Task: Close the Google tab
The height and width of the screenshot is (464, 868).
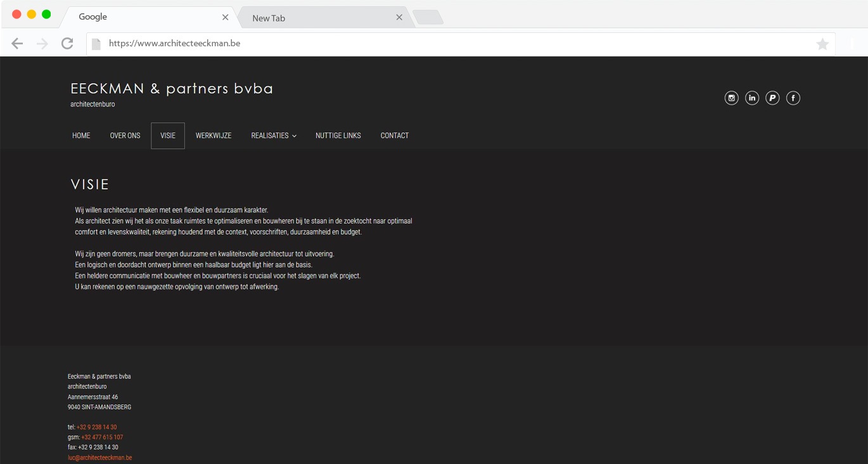Action: (225, 17)
